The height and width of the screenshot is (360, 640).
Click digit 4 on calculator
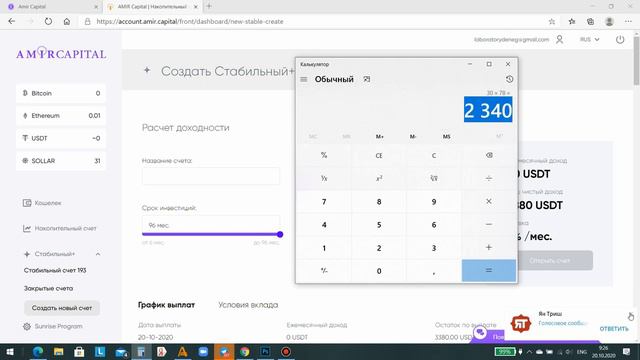click(x=324, y=224)
